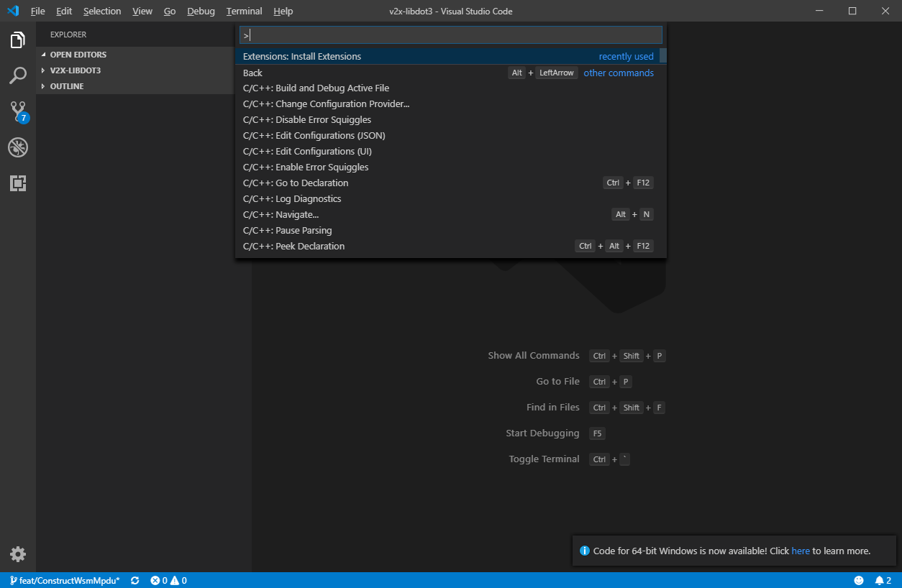Open the Search view icon
This screenshot has width=902, height=588.
click(x=18, y=75)
